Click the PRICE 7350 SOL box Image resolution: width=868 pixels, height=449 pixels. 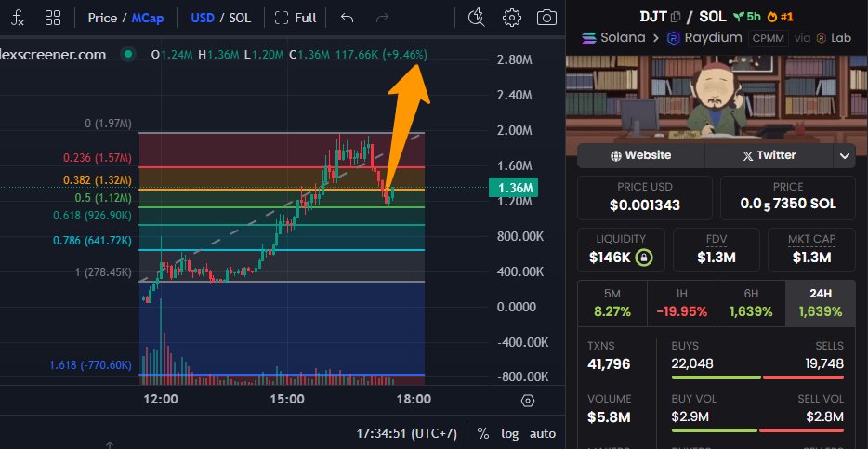788,198
